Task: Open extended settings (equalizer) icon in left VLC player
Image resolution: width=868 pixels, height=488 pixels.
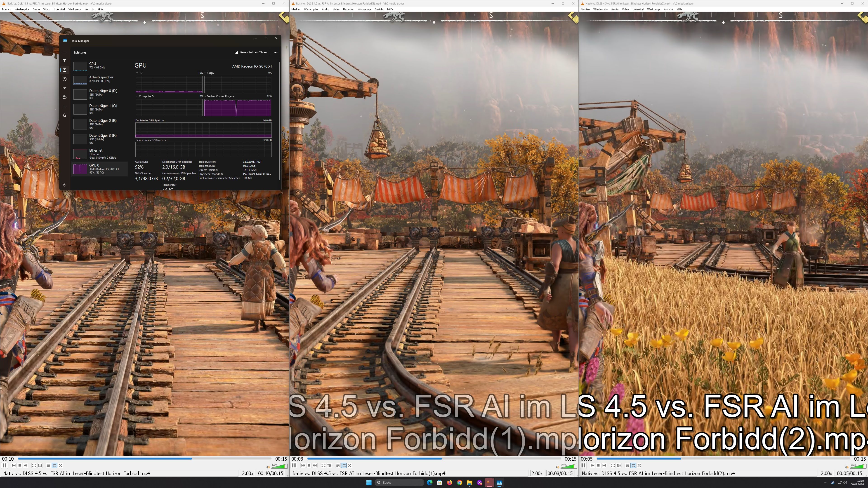Action: pyautogui.click(x=40, y=465)
